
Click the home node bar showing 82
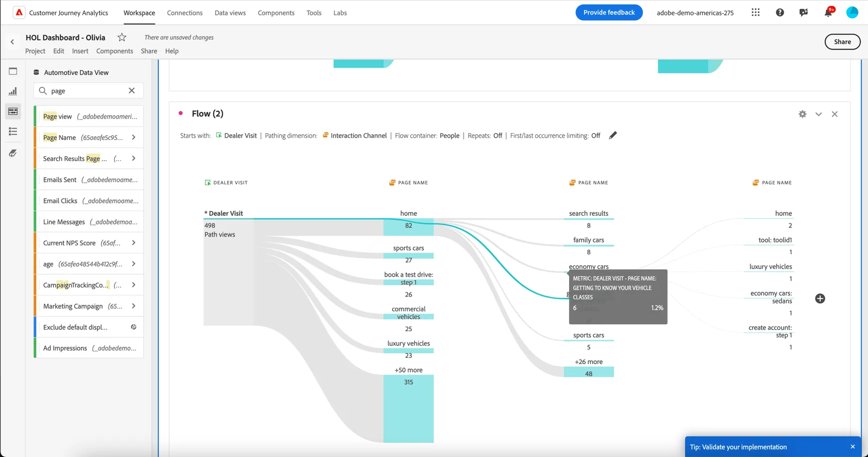click(408, 226)
